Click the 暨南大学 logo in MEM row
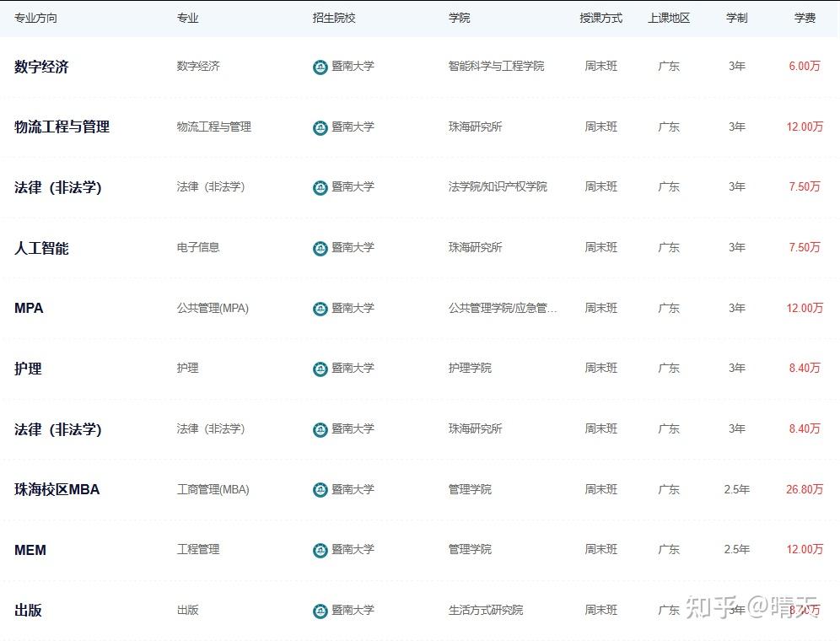Viewport: 840px width, 641px height. [320, 550]
